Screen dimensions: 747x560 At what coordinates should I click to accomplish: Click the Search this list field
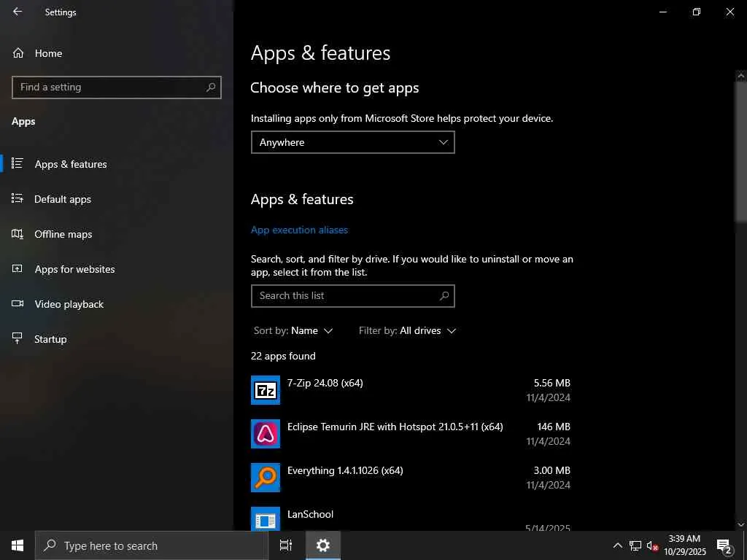click(x=352, y=296)
